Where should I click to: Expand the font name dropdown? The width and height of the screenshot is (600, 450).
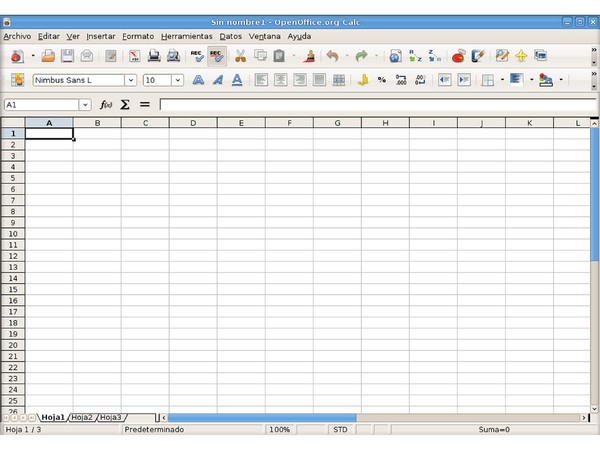[x=130, y=80]
